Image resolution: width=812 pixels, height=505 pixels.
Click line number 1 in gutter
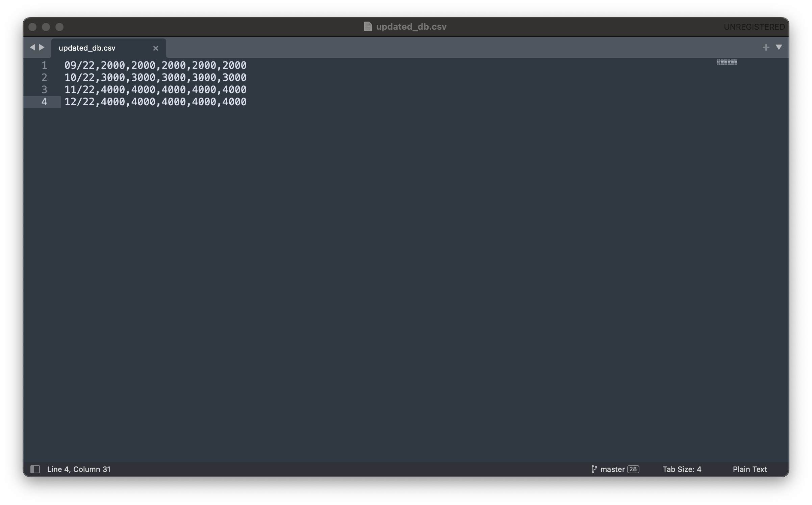coord(44,65)
